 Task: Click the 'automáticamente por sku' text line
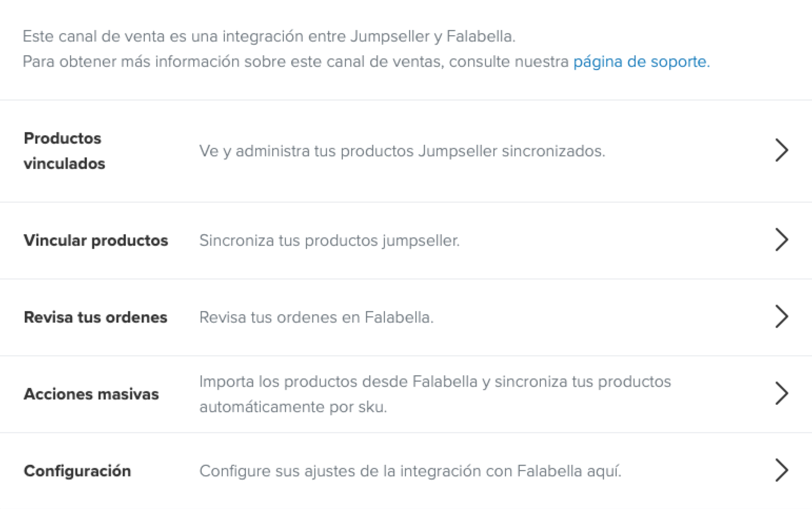pos(293,407)
